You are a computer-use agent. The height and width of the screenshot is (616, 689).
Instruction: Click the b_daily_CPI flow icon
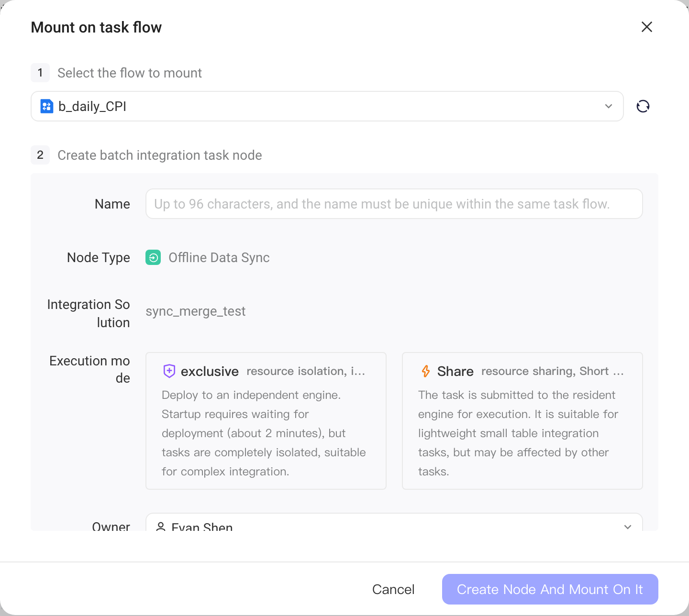(46, 106)
